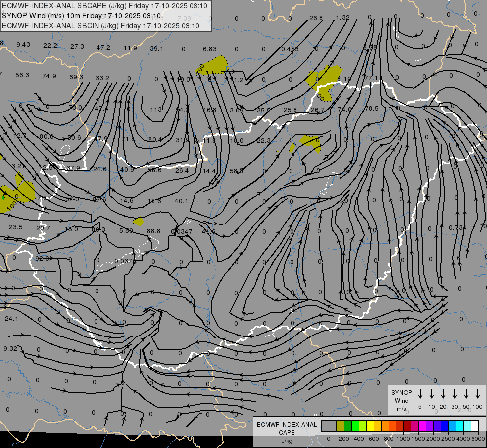Select the bright magenta legend swatch after 1500
Screen dimensions: 487x448
(x=422, y=426)
